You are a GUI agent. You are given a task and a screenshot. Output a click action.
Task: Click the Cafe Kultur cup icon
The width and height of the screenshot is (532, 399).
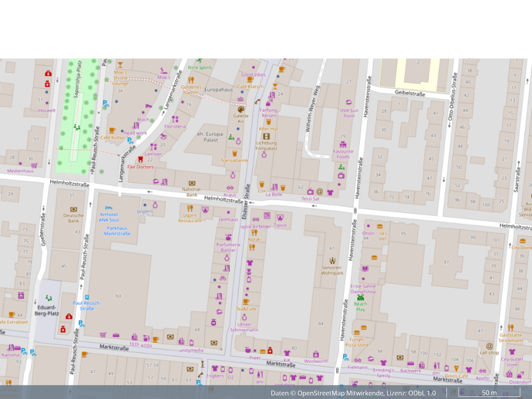[112, 130]
